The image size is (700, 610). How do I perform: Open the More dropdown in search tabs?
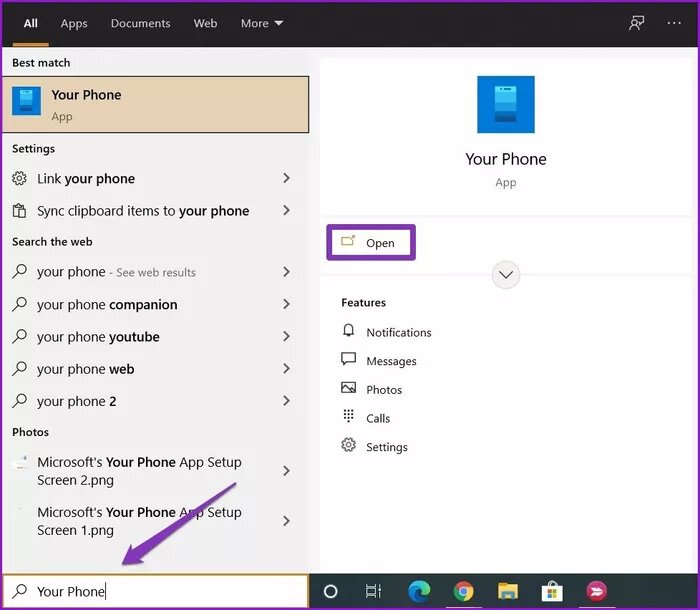point(262,23)
